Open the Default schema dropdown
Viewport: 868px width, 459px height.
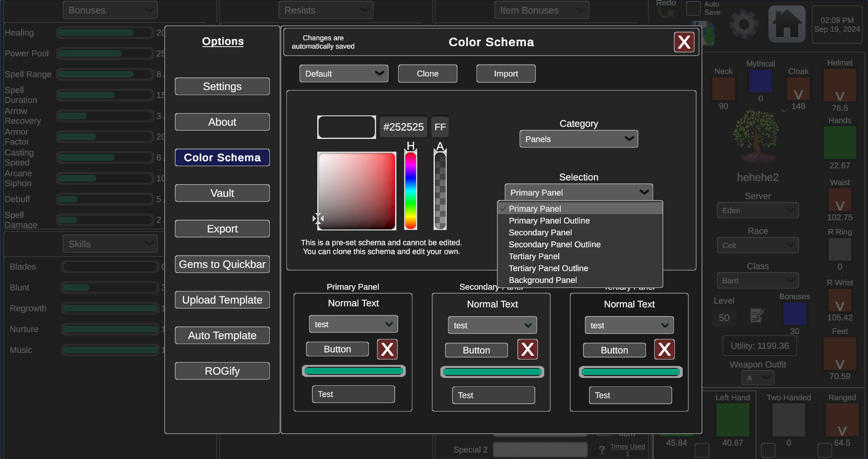click(343, 73)
